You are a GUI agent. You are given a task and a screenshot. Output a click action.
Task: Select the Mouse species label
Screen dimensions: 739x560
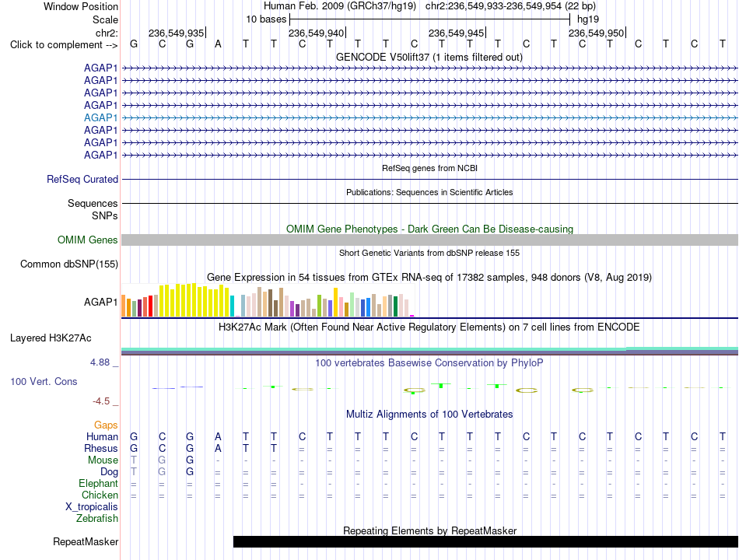click(x=103, y=460)
